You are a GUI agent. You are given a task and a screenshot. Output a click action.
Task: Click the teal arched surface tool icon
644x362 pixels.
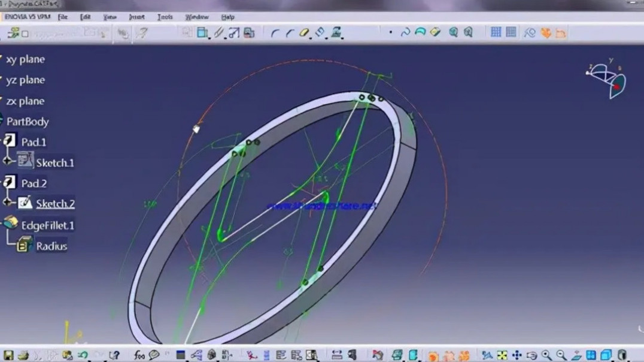[x=420, y=32]
